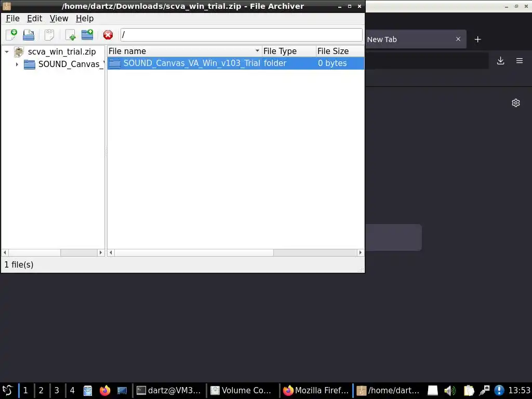Click the folder icon of SOUND_Canvas_VA_Win_v103_Trial row

(115, 63)
